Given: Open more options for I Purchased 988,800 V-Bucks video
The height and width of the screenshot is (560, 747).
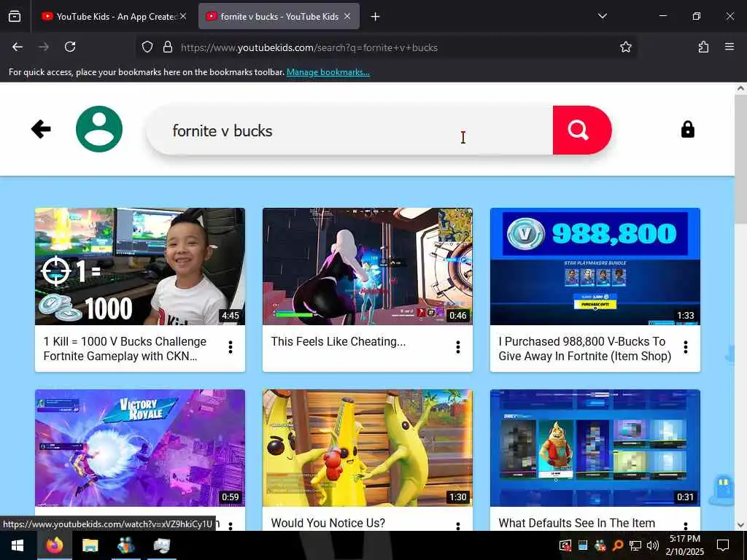Looking at the screenshot, I should [686, 347].
